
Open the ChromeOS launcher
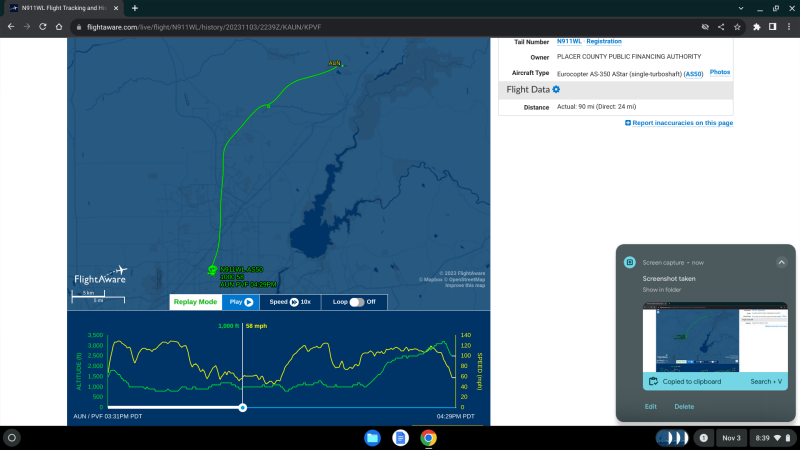(x=12, y=438)
